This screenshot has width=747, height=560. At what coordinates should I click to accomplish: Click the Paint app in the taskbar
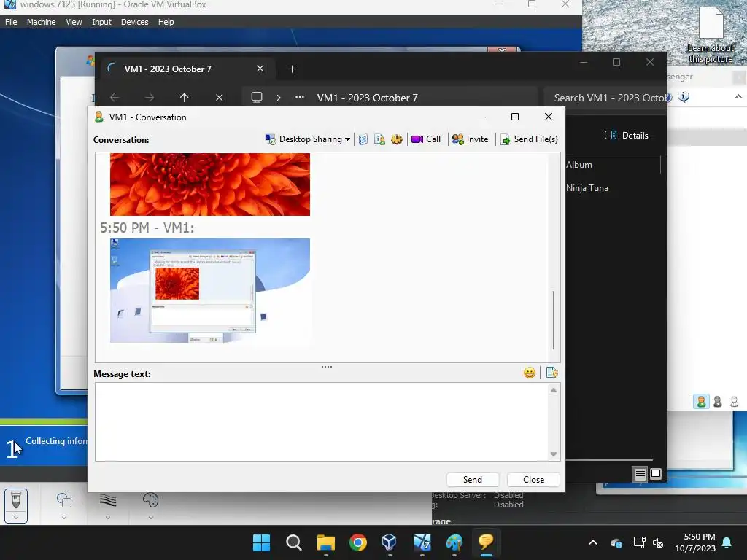pos(454,542)
